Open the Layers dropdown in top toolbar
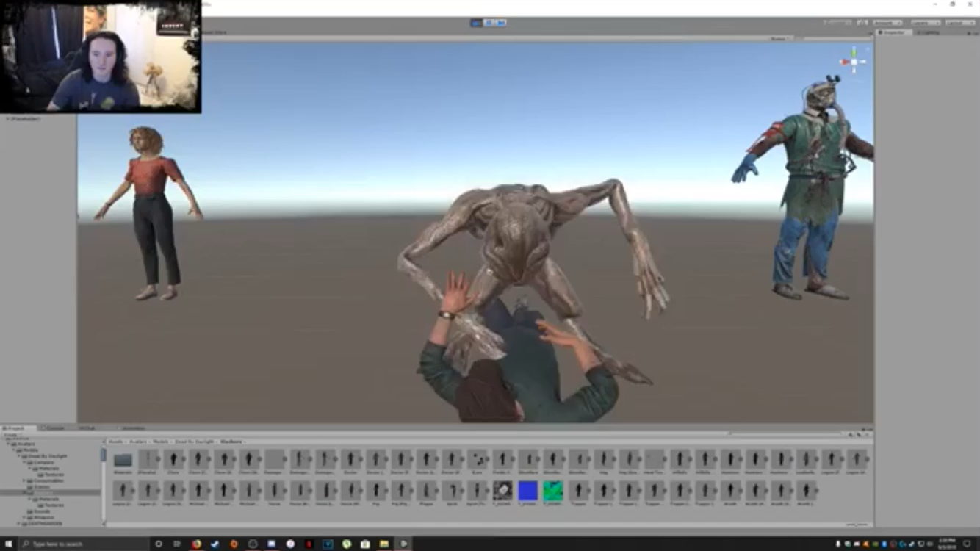The image size is (980, 551). 925,23
